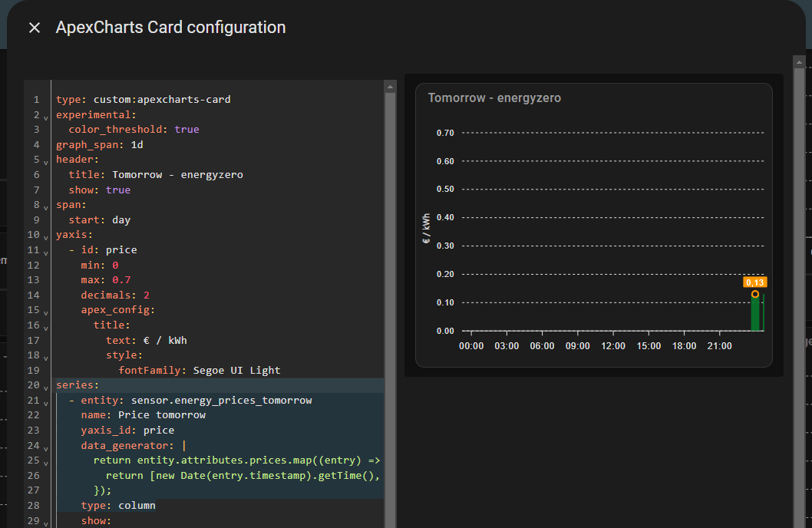Click the orange 0,13 value label

[755, 282]
